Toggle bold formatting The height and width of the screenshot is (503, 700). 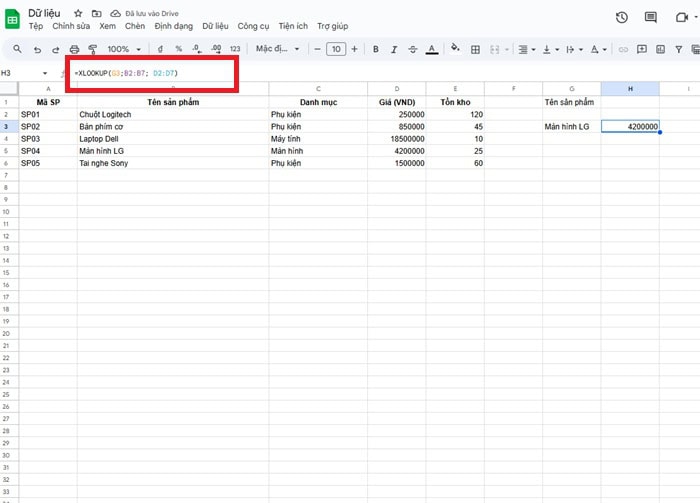376,49
